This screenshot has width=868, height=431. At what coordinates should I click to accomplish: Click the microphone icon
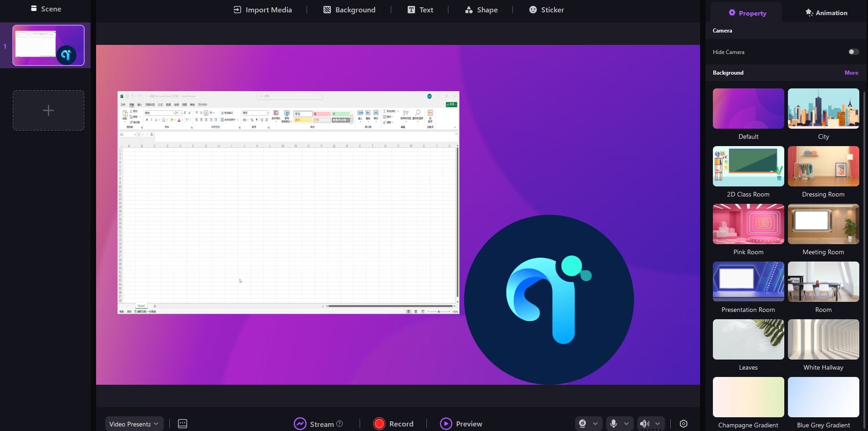[614, 424]
